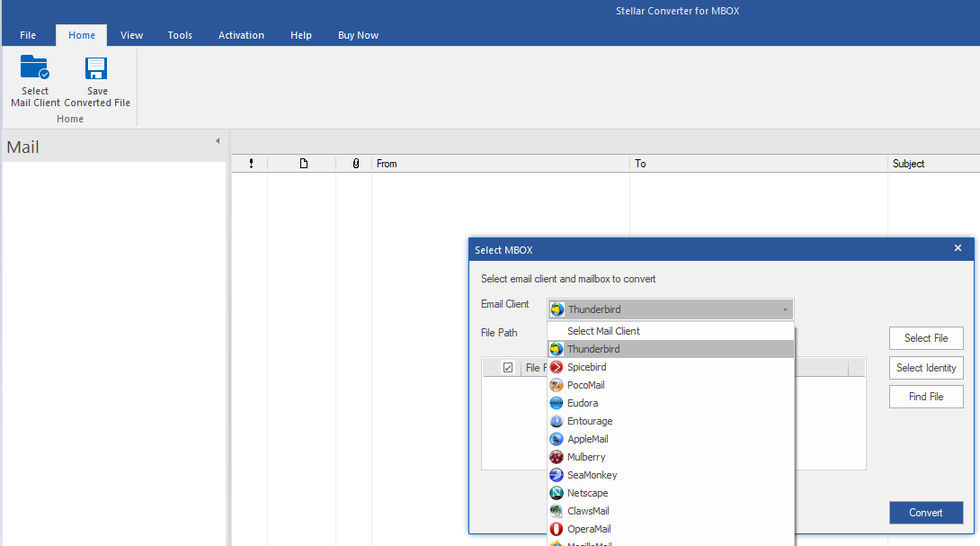Screen dimensions: 980x546
Task: Click the Thunderbird icon in the dropdown list
Action: click(x=557, y=349)
